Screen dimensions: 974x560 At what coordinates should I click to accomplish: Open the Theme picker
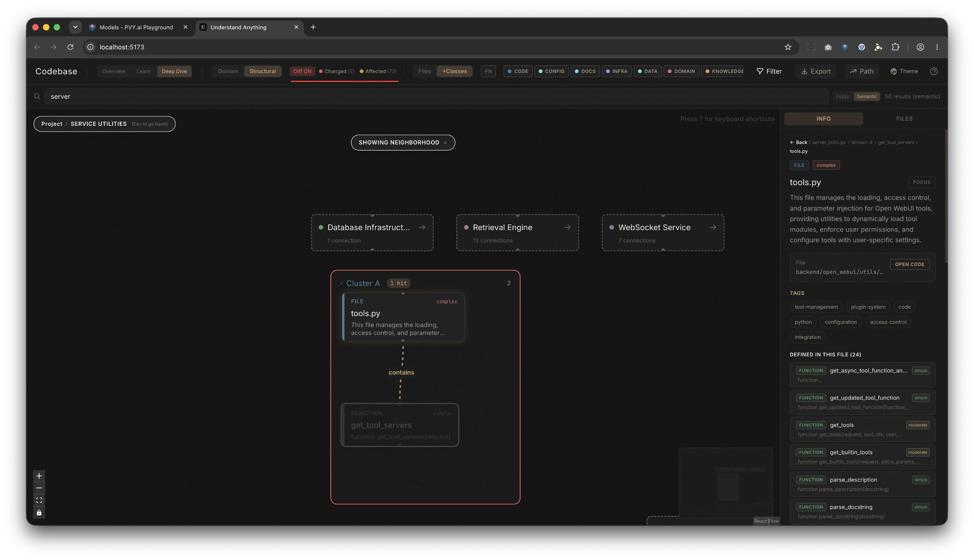point(904,71)
